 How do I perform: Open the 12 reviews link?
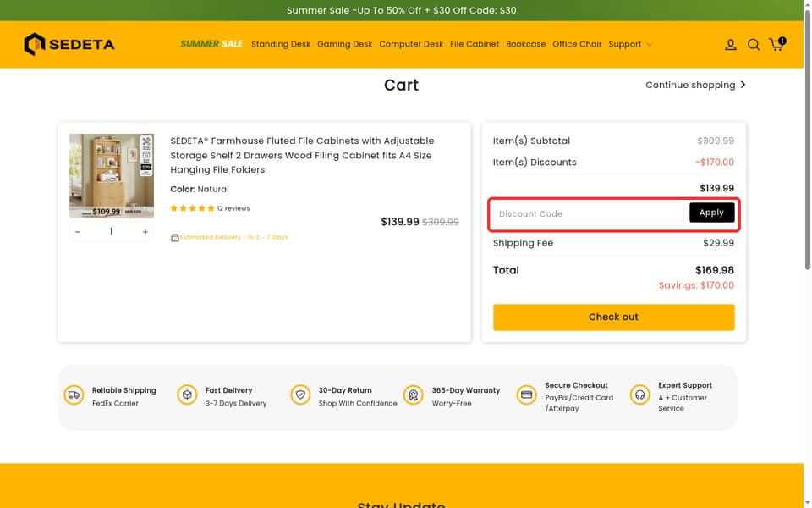click(x=233, y=208)
